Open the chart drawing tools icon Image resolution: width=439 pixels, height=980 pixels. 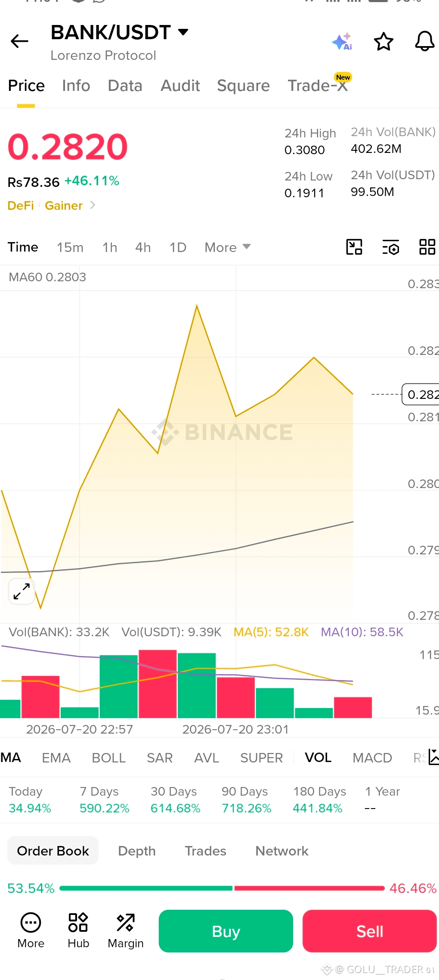354,247
